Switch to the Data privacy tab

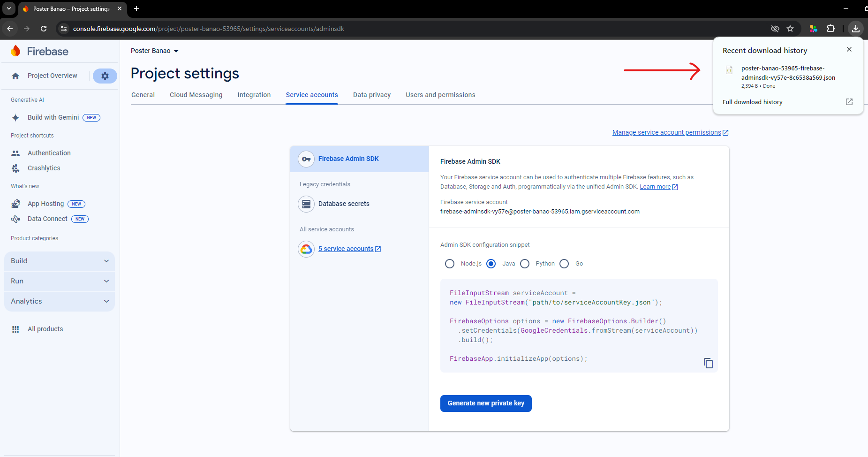372,95
